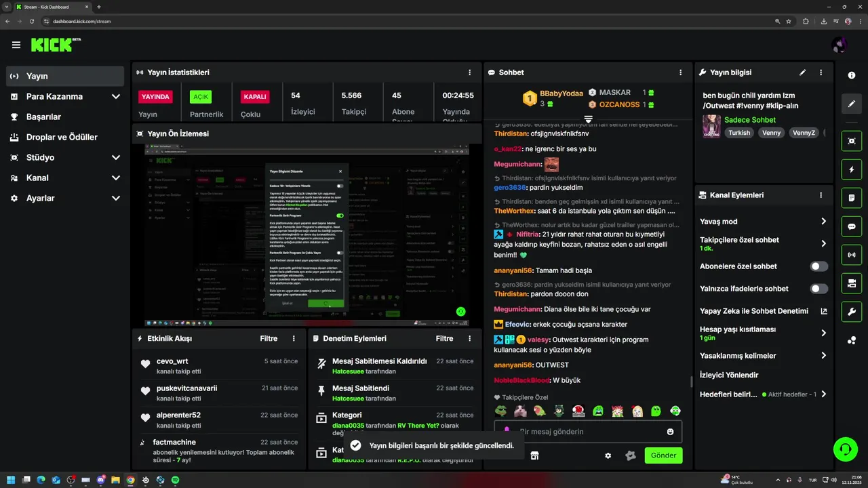This screenshot has width=868, height=488.
Task: Expand the Para Kazanma menu
Action: [116, 96]
